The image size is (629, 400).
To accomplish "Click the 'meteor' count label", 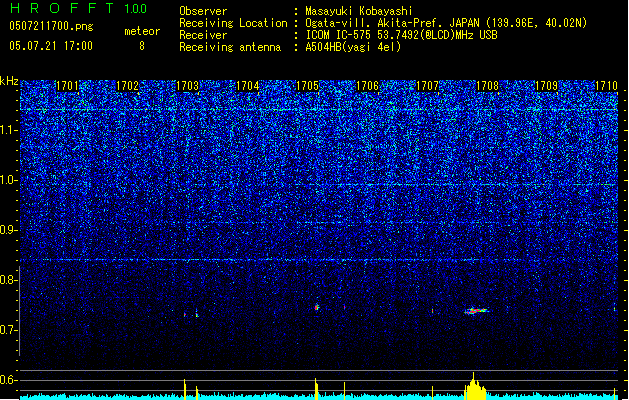I will tap(142, 31).
